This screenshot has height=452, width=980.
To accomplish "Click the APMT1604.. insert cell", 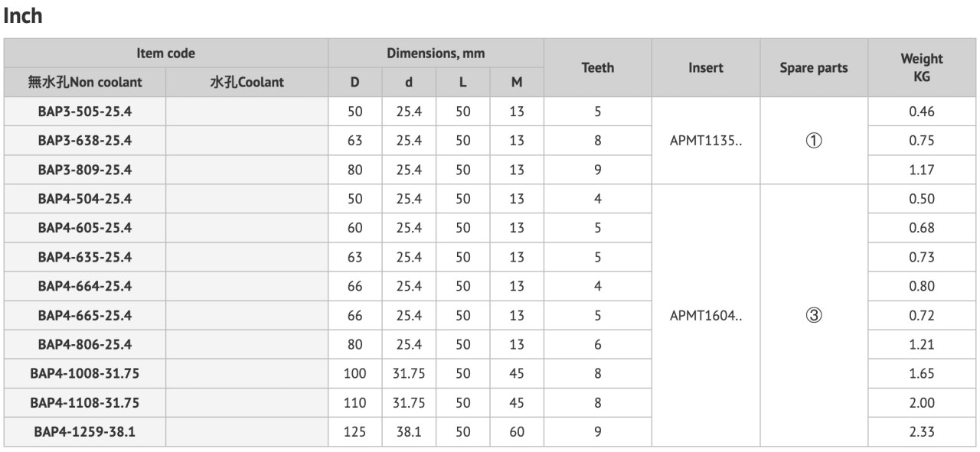I will tap(706, 315).
